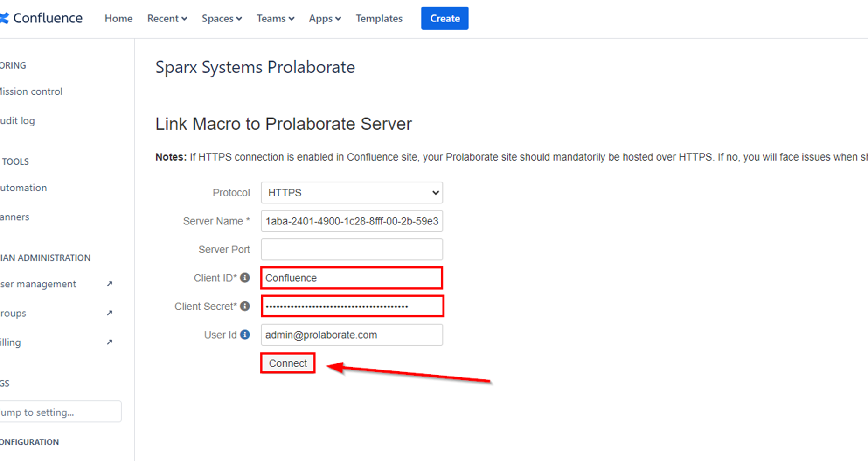Click the Confluence logo

tap(41, 18)
